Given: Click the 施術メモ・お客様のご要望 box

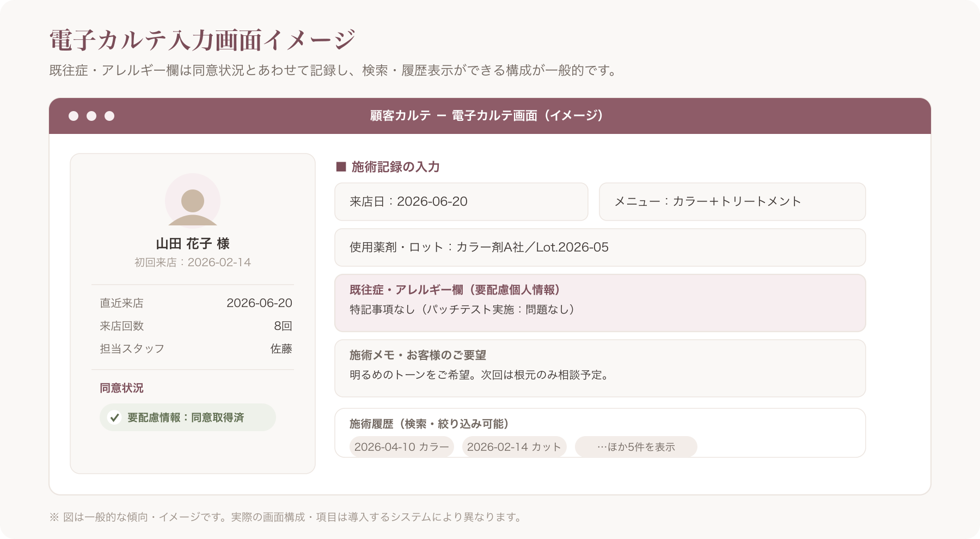Looking at the screenshot, I should coord(600,368).
